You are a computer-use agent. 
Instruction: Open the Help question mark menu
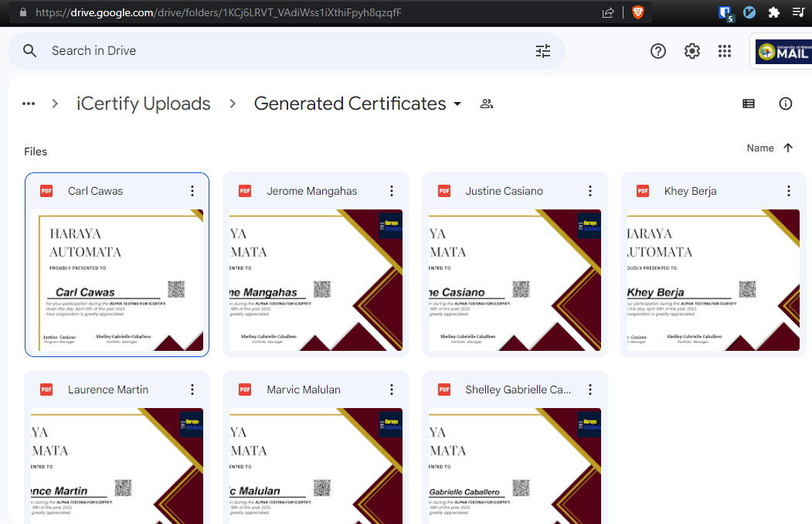(x=658, y=51)
